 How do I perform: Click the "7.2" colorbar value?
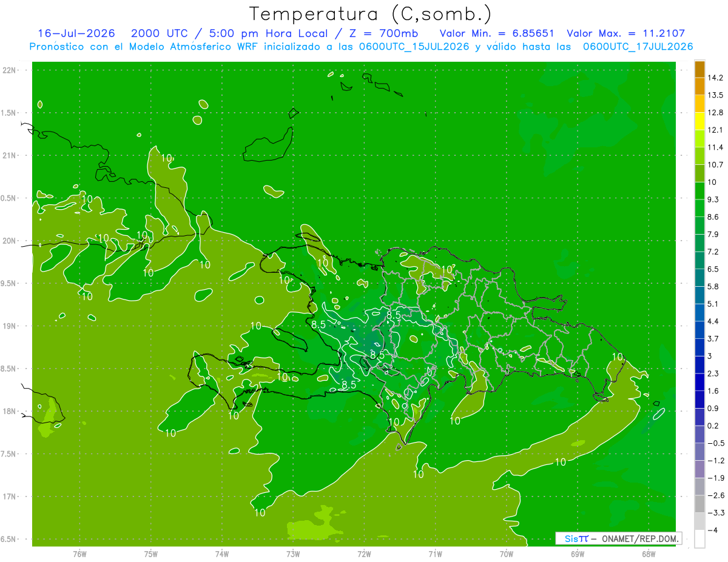pos(713,252)
